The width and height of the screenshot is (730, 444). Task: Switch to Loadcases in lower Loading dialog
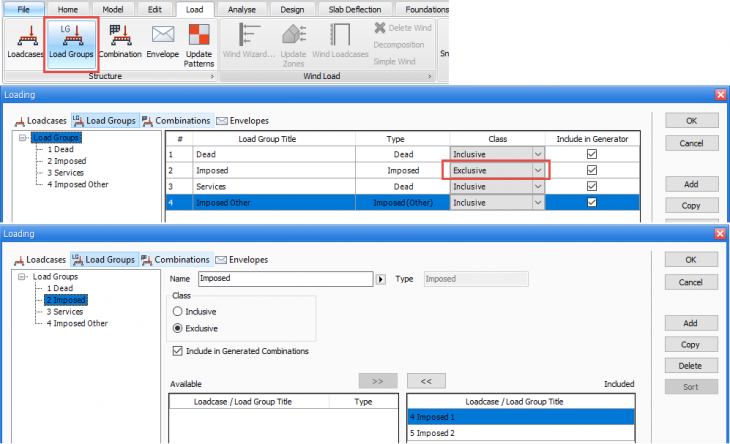click(x=40, y=260)
